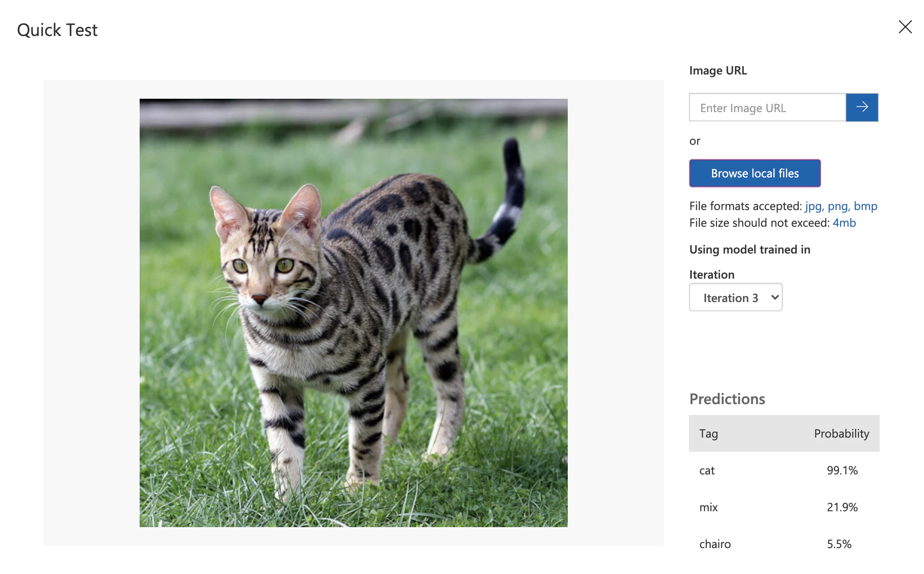Select the chairo prediction row
Screen dimensions: 924x574
pos(715,544)
